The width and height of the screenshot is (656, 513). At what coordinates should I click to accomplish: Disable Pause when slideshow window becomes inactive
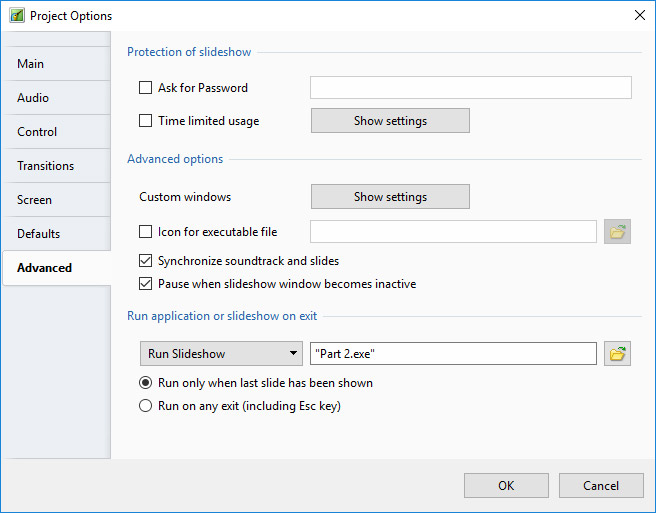(x=146, y=284)
